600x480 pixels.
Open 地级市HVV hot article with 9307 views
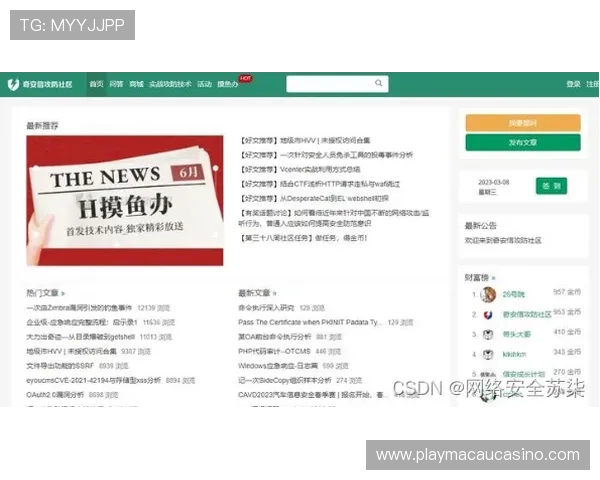point(72,351)
